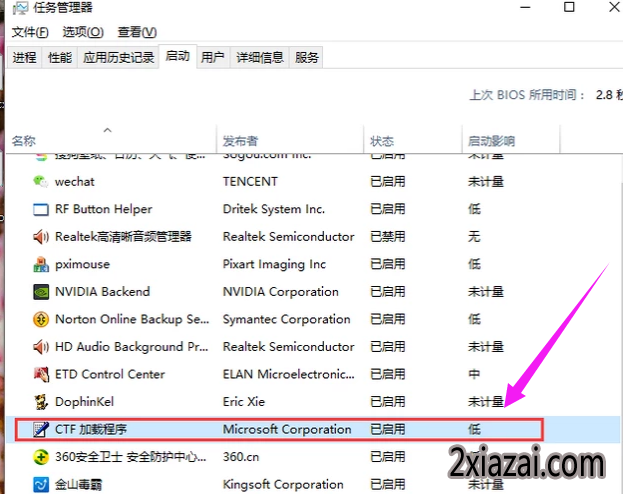Open the 选项(O) menu
The width and height of the screenshot is (623, 494).
(83, 32)
